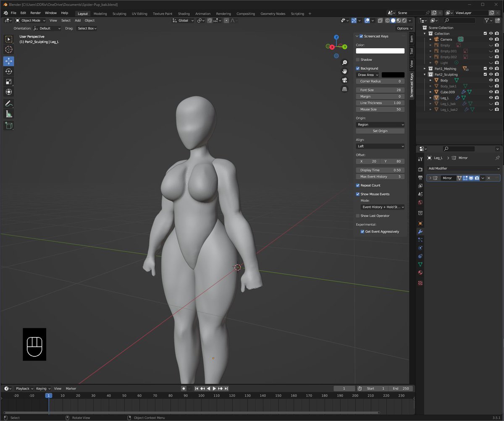Select the Add Cube tool
Viewport: 504px width, 421px height.
coord(9,125)
